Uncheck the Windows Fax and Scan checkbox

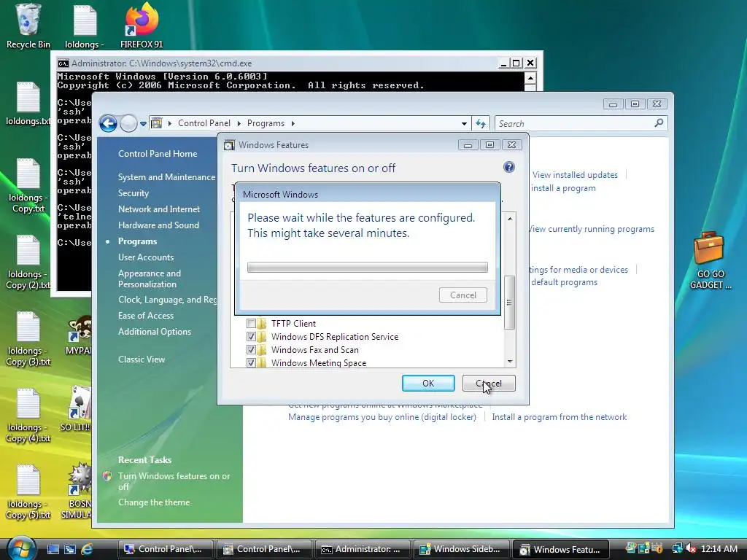tap(251, 350)
